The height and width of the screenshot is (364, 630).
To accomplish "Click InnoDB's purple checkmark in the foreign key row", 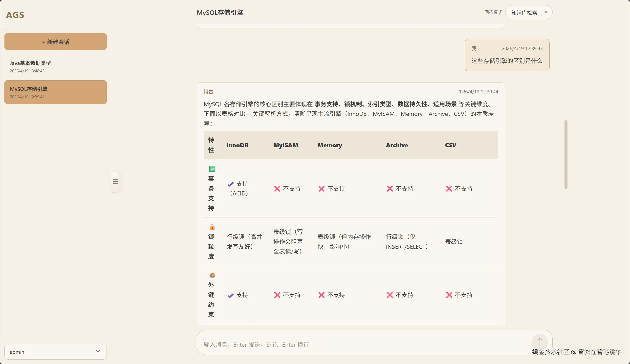I will [231, 296].
